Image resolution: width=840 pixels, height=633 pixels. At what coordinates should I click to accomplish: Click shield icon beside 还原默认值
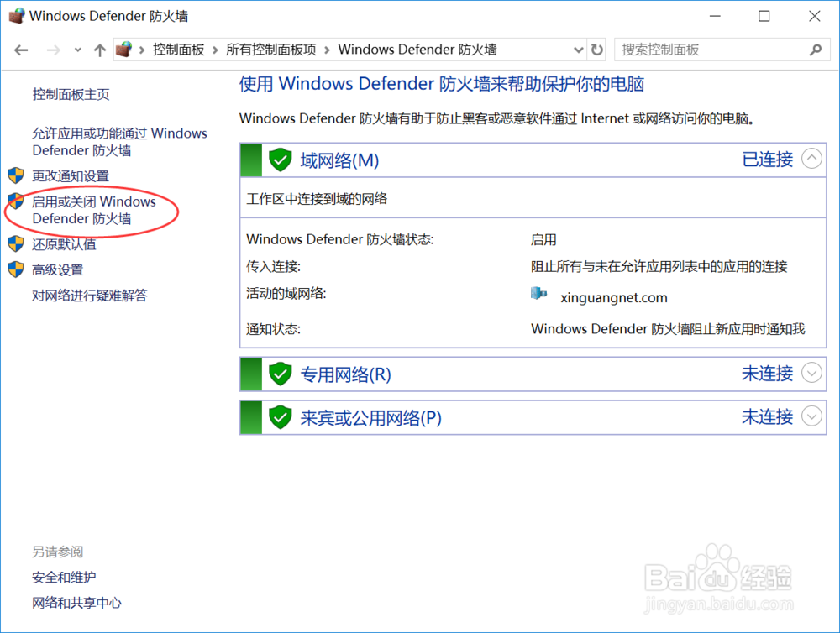(16, 244)
